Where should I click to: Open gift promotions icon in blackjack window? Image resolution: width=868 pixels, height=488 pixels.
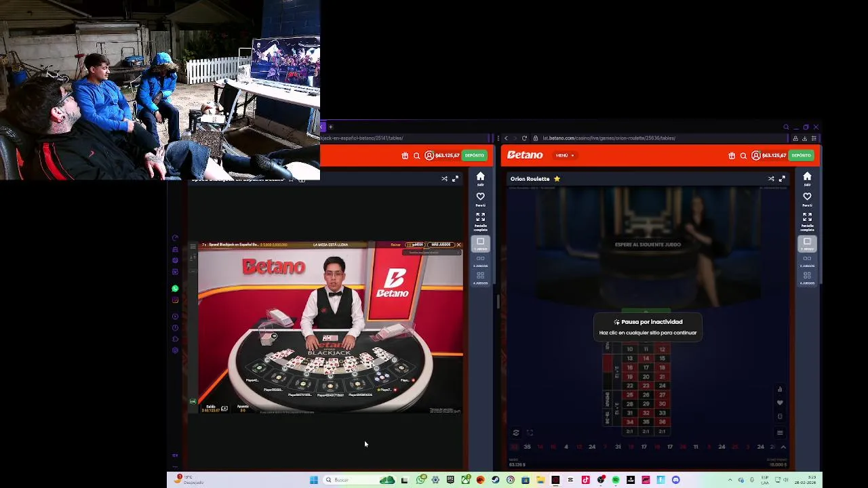click(405, 156)
